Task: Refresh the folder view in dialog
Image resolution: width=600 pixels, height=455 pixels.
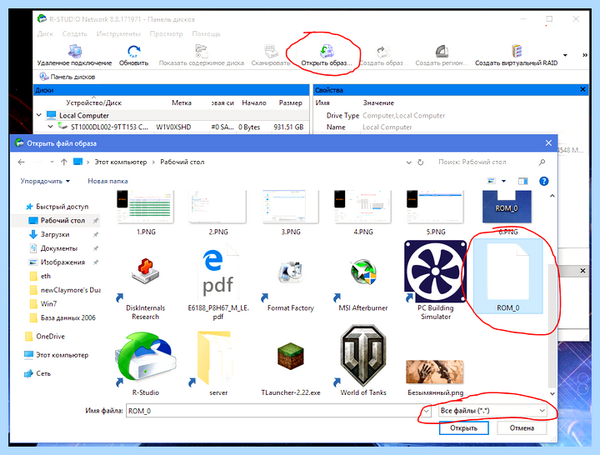Action: coord(421,163)
